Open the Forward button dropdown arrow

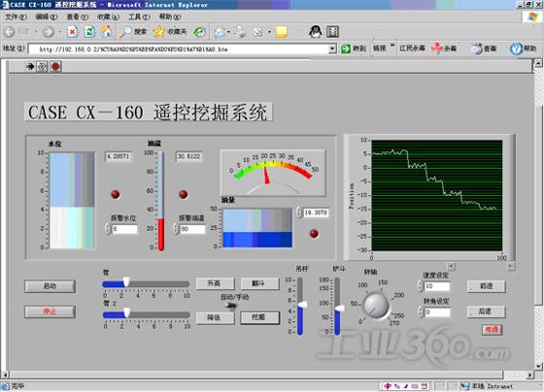(59, 32)
